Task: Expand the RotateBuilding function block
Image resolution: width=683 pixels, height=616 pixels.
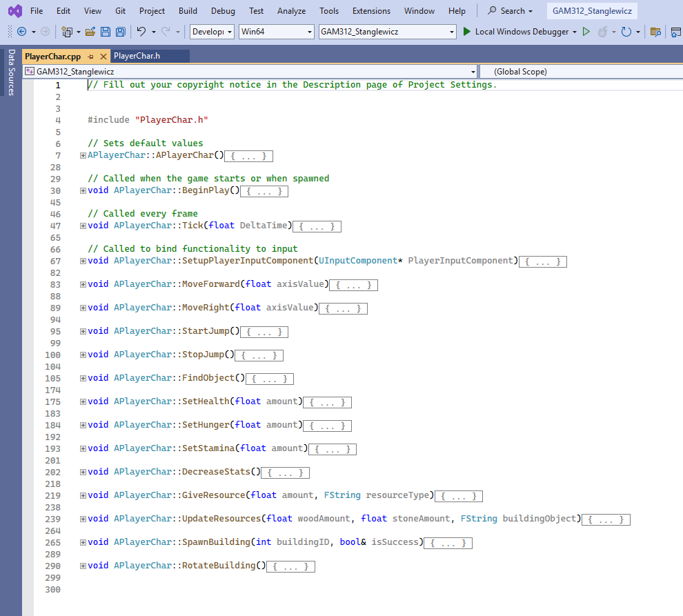Action: (x=83, y=567)
